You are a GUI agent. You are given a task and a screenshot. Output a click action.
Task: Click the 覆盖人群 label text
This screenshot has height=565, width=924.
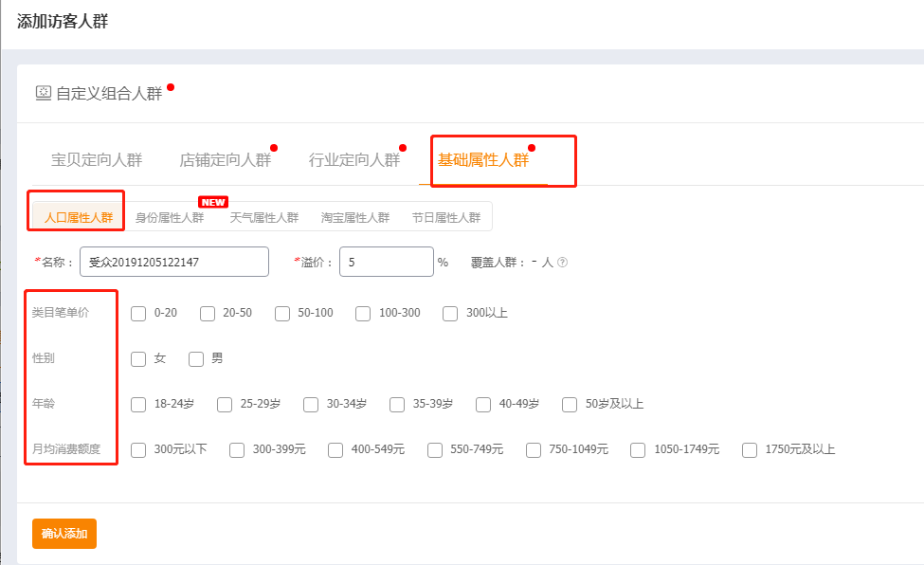[x=493, y=263]
